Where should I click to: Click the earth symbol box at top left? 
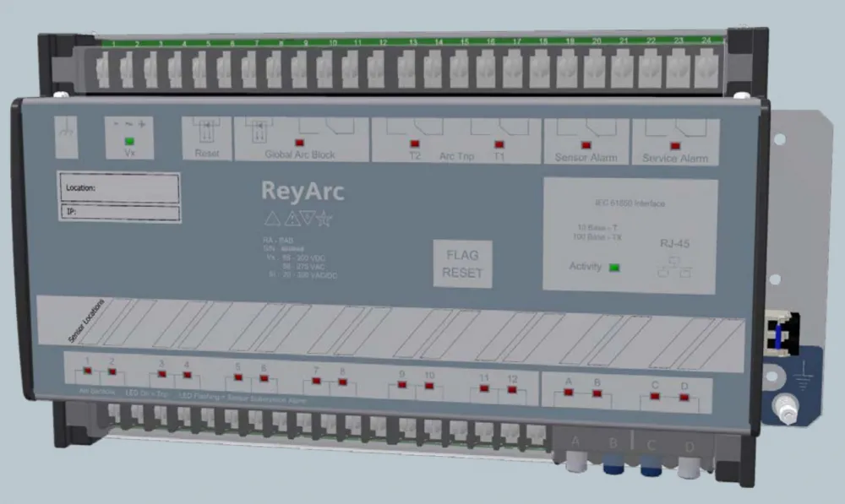(66, 137)
